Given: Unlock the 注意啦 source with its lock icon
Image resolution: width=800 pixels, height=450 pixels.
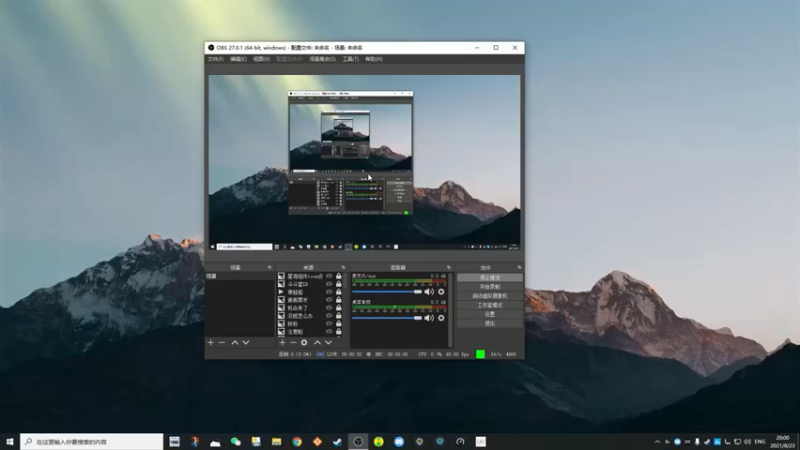Looking at the screenshot, I should coord(339,332).
